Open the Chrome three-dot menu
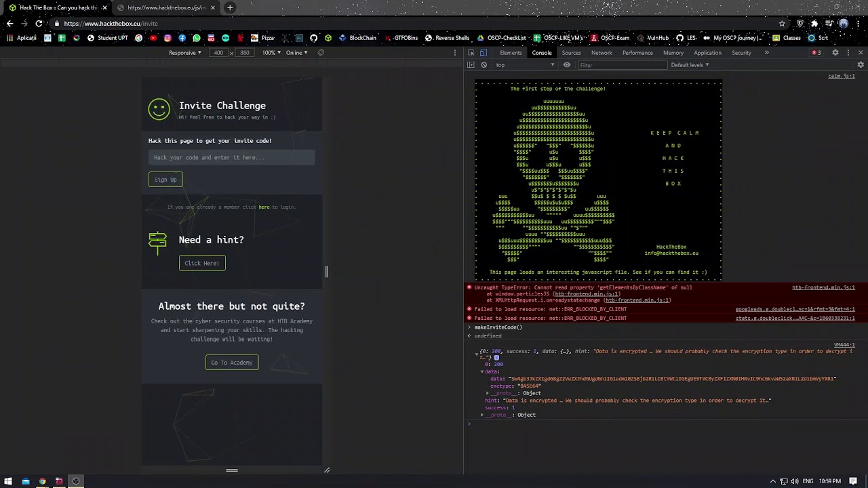Viewport: 868px width, 488px height. [858, 23]
